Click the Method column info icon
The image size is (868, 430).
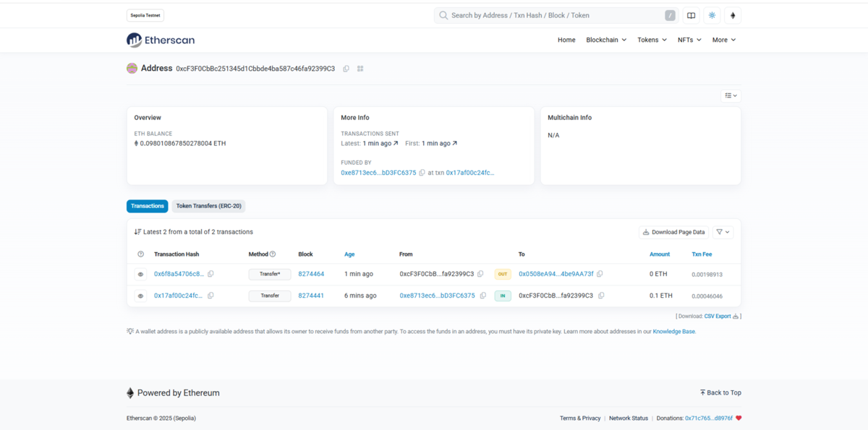point(273,254)
